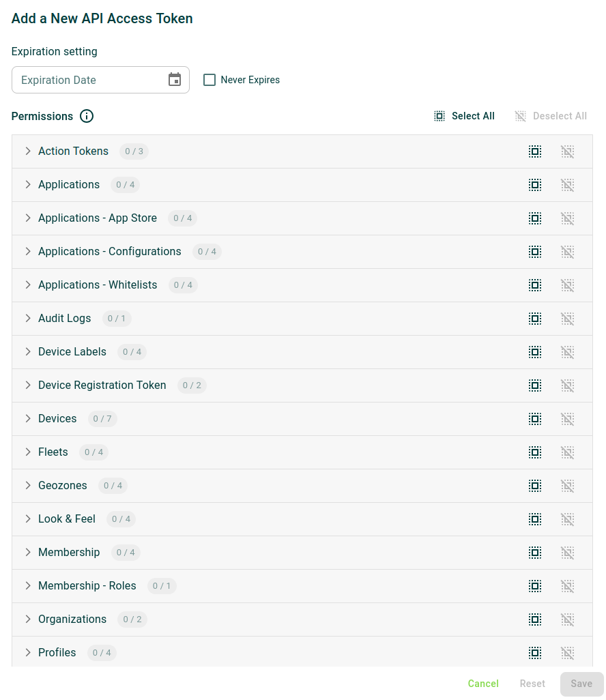Select all in Devices row
The image size is (606, 700).
pos(535,419)
